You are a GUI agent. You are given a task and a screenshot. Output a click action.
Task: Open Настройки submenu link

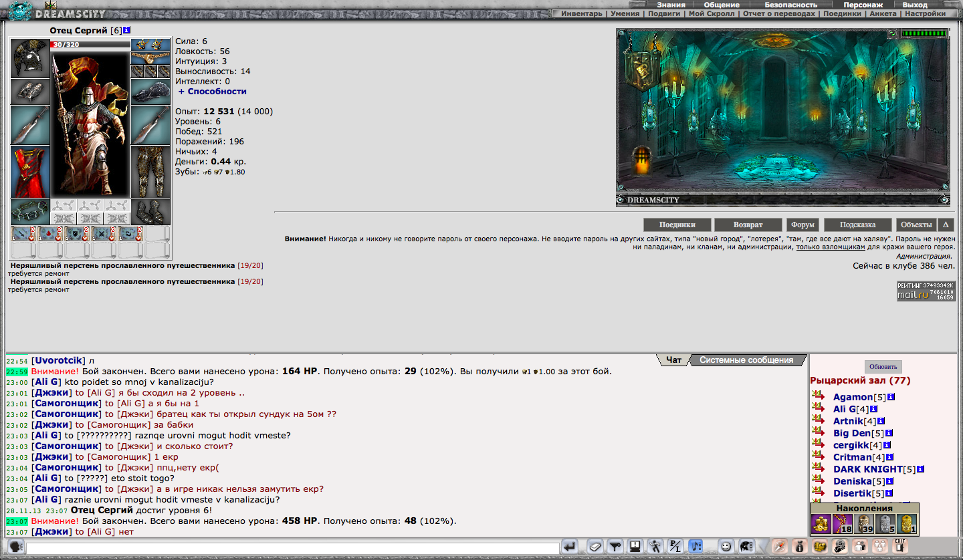tap(925, 13)
